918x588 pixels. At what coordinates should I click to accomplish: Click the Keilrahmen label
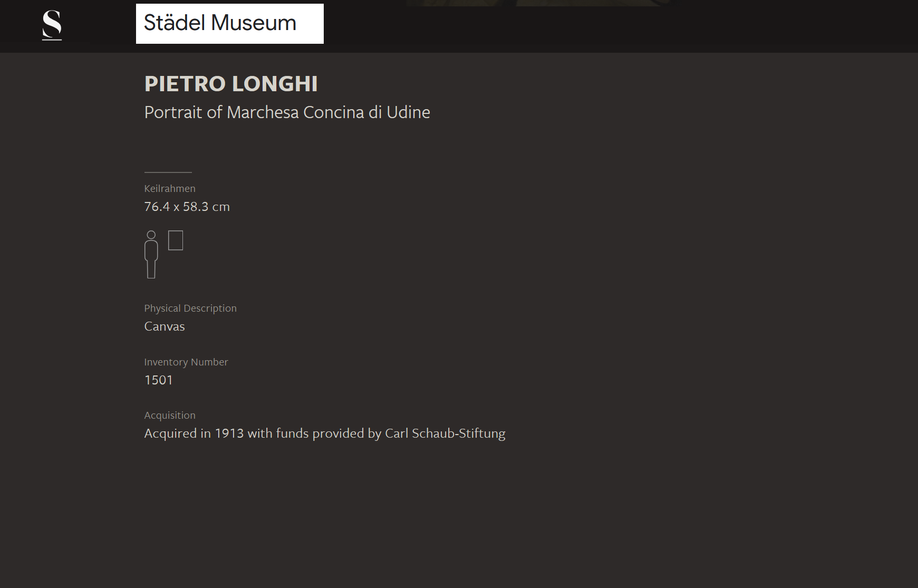[170, 189]
